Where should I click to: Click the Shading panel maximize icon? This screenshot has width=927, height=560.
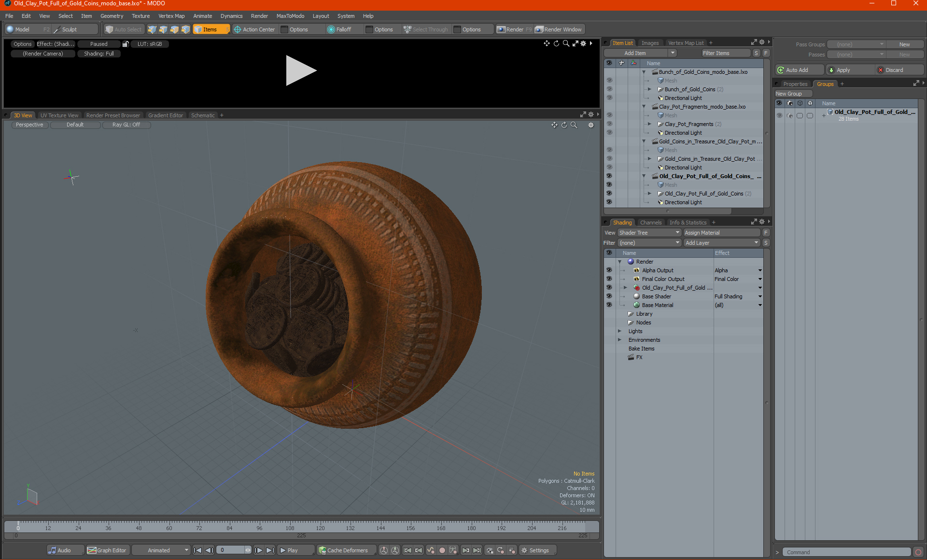[754, 222]
